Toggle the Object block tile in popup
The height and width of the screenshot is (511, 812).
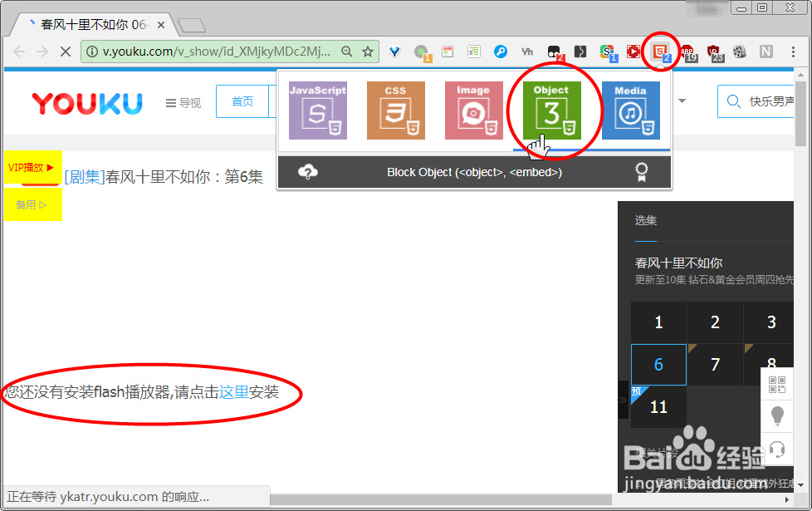(552, 111)
